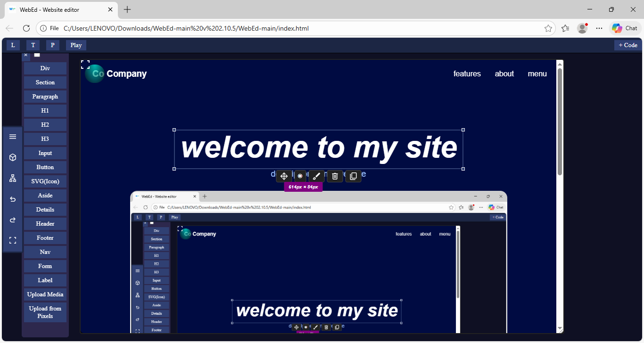This screenshot has height=343, width=644.
Task: Select Play from the editor top bar
Action: [75, 45]
